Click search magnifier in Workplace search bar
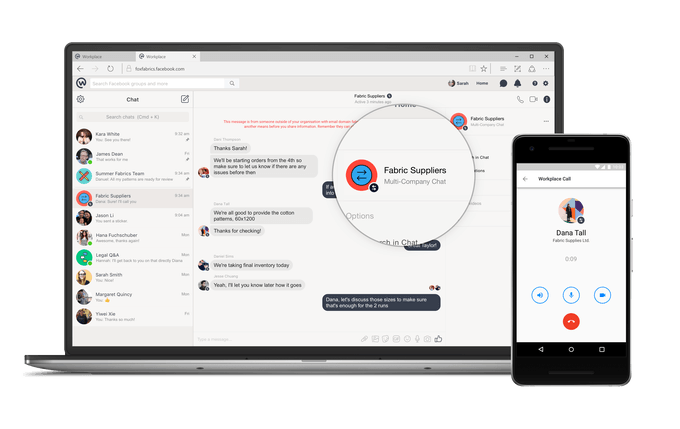The width and height of the screenshot is (680, 429). pyautogui.click(x=232, y=83)
